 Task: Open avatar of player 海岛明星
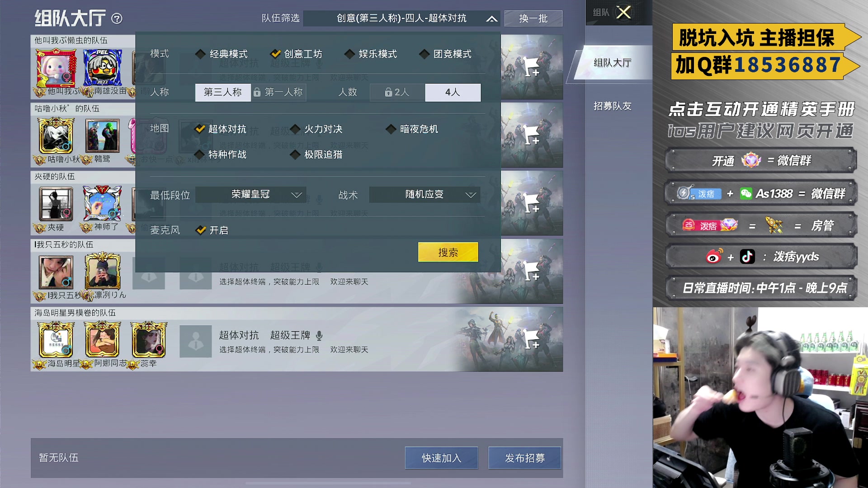pos(56,340)
